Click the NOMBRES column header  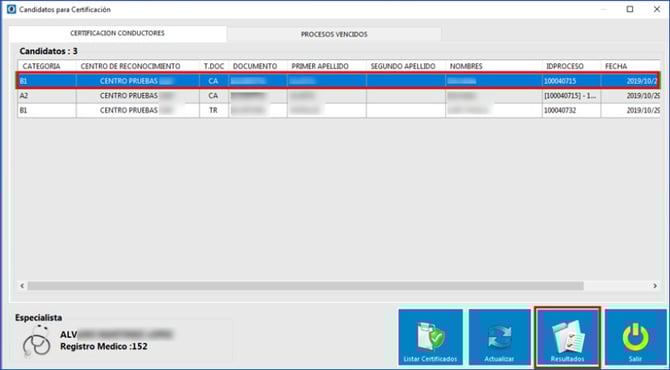click(x=494, y=66)
